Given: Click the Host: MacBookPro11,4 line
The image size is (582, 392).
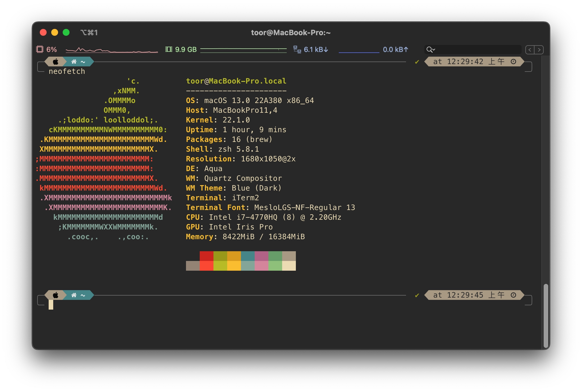Looking at the screenshot, I should point(231,110).
